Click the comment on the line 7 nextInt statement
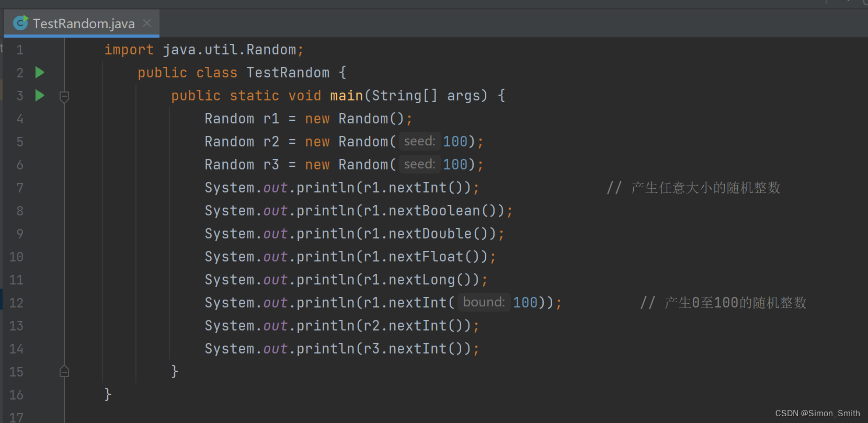 coord(693,188)
